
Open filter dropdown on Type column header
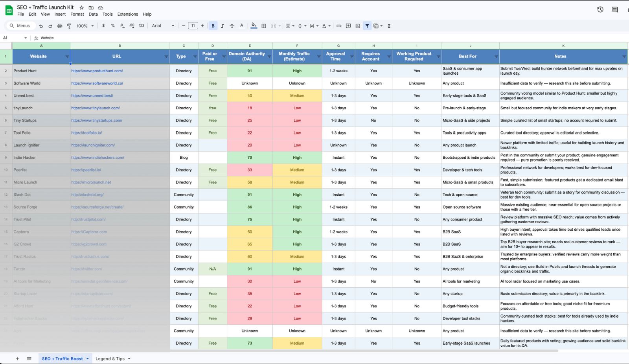point(195,57)
